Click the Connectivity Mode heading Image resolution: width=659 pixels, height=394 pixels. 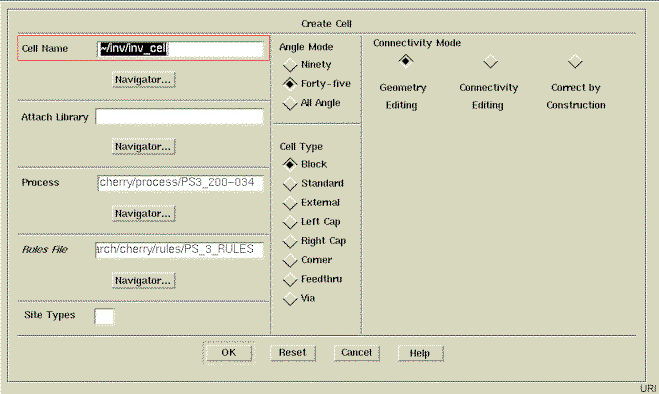(417, 43)
